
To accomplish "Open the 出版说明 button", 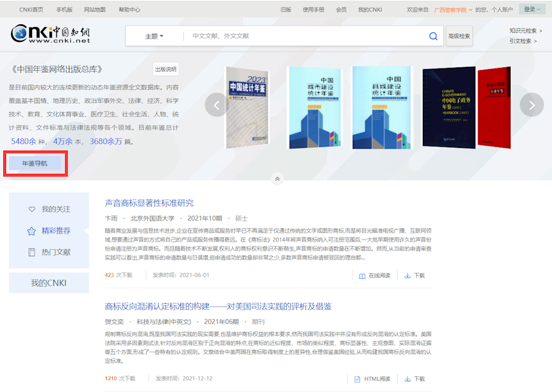I will tap(166, 70).
